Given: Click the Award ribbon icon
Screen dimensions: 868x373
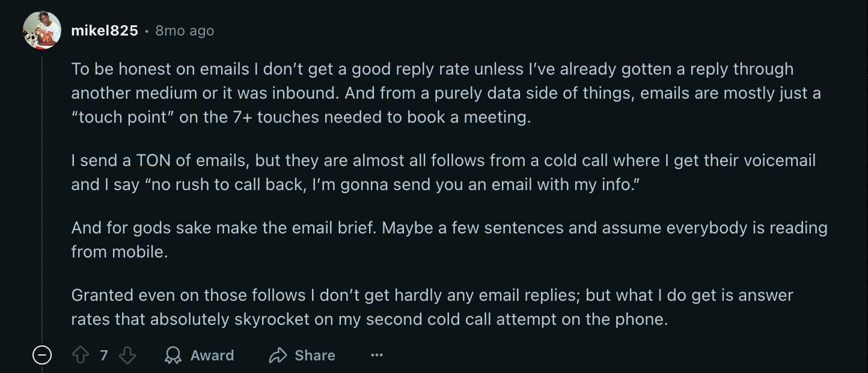Looking at the screenshot, I should tap(173, 355).
